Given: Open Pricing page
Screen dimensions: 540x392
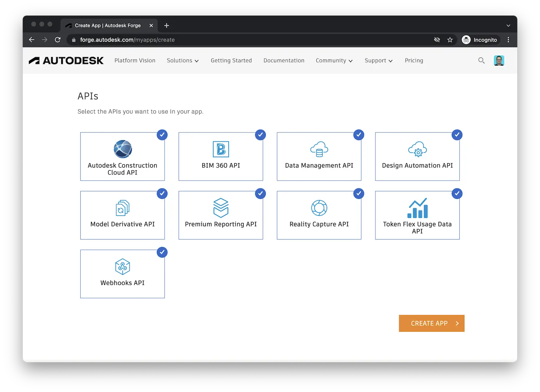Looking at the screenshot, I should point(414,60).
